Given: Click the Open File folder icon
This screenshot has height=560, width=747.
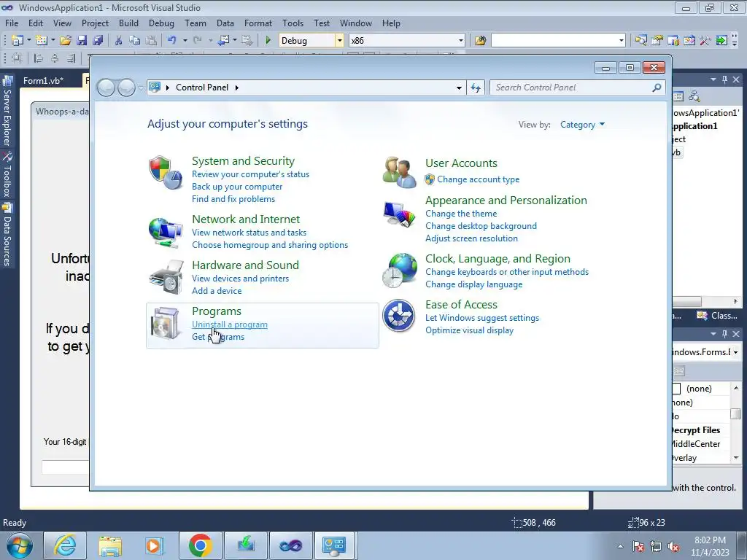Looking at the screenshot, I should pyautogui.click(x=66, y=41).
